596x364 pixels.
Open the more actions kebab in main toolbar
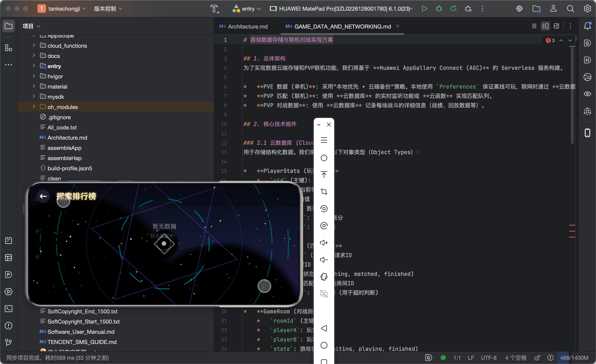coord(482,9)
